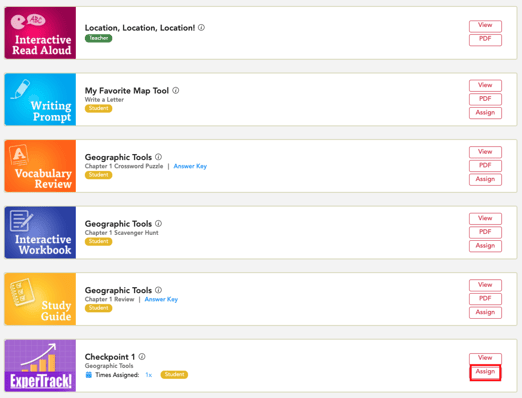Click the green Teacher badge
The width and height of the screenshot is (522, 398).
point(98,38)
